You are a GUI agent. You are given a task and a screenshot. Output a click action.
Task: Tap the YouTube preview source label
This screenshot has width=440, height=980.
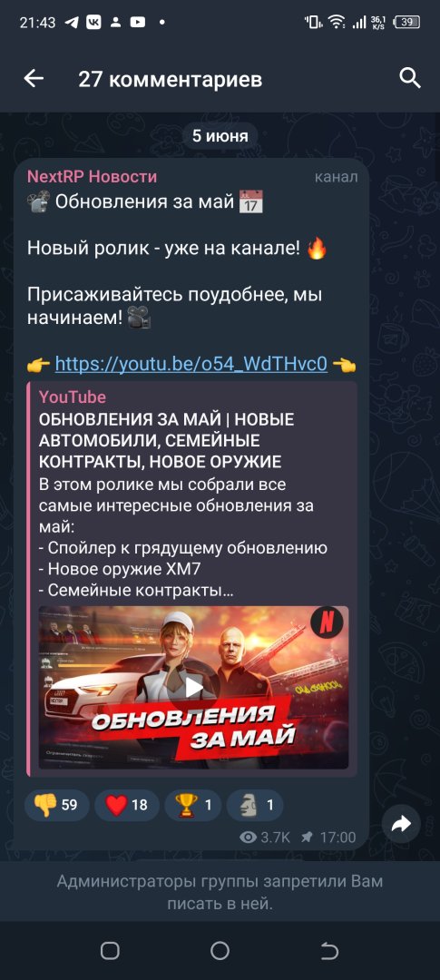tap(73, 397)
